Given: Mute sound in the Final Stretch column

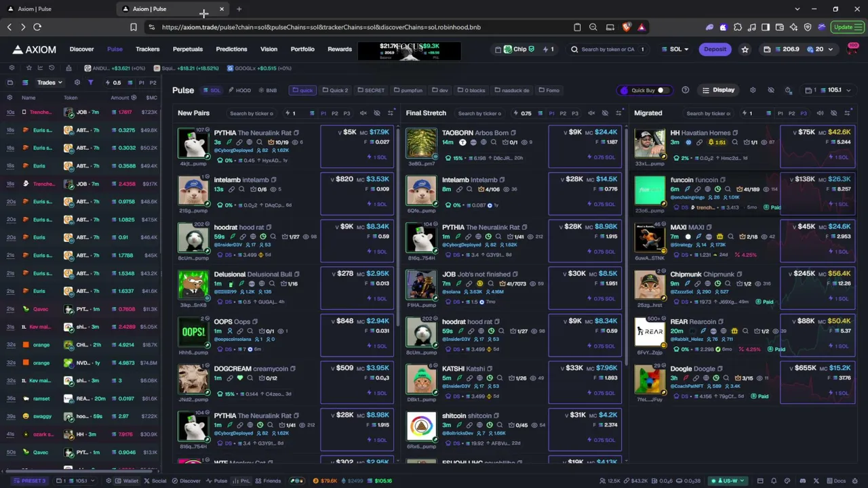Looking at the screenshot, I should point(591,113).
